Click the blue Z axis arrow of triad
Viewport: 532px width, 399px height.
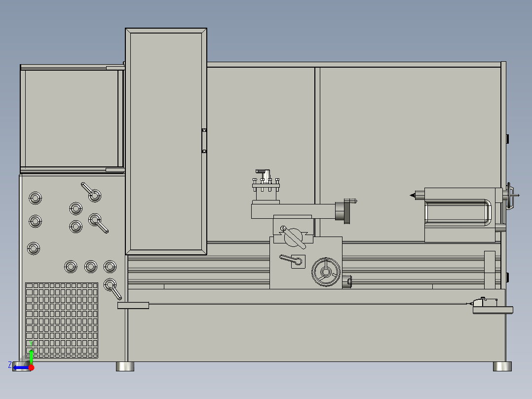tap(20, 368)
